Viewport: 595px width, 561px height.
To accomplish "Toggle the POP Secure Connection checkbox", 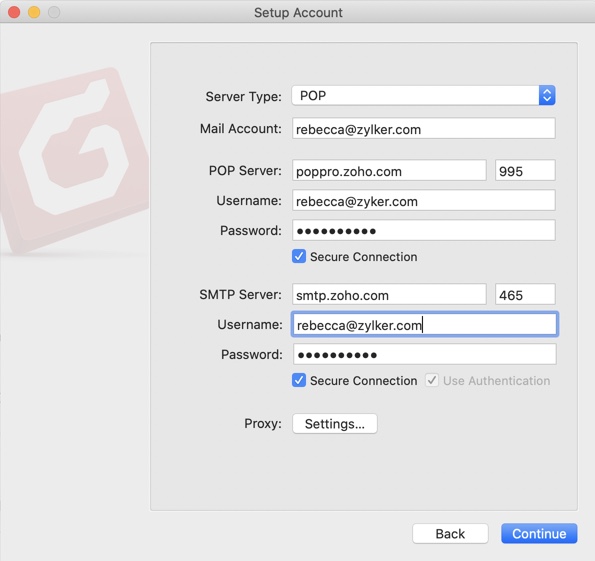I will point(299,256).
